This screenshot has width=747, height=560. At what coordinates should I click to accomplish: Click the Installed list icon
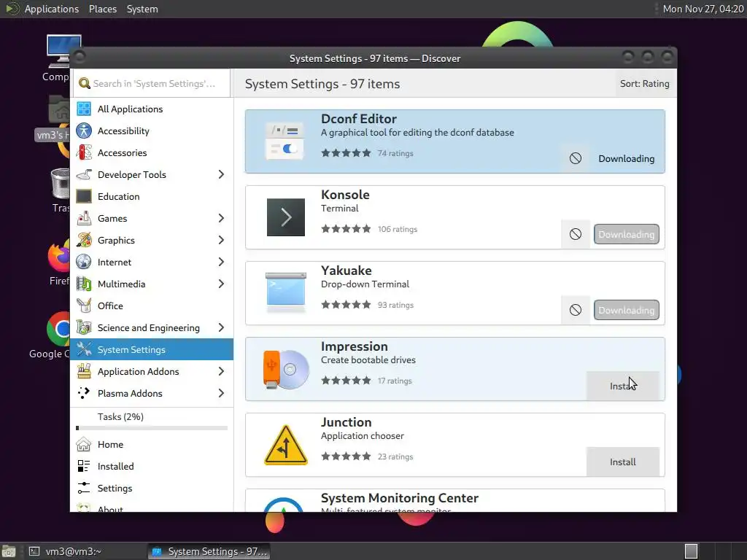84,466
